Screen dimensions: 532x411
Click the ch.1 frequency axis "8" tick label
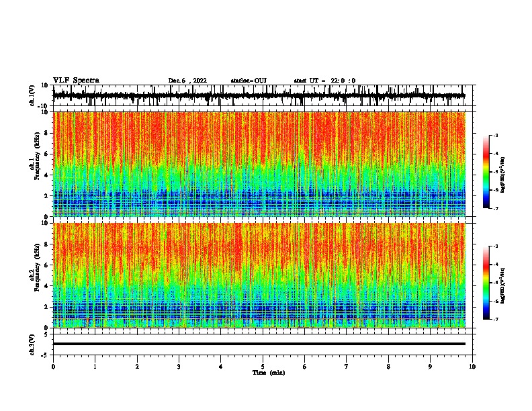(46, 133)
